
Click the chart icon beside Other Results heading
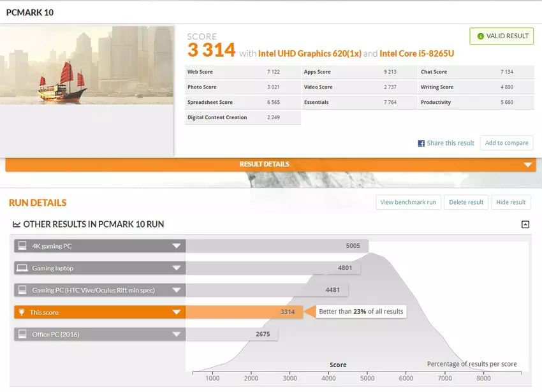tap(17, 224)
